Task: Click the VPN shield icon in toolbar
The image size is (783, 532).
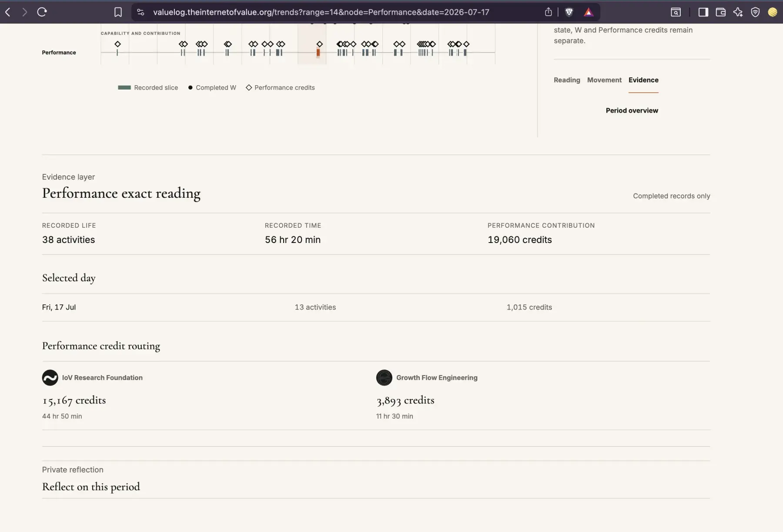Action: [755, 12]
